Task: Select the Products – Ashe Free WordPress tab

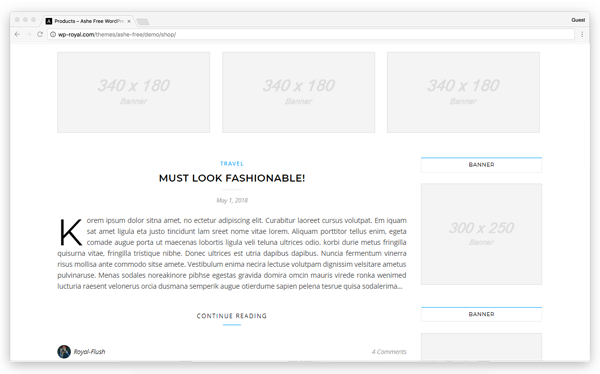Action: point(89,21)
